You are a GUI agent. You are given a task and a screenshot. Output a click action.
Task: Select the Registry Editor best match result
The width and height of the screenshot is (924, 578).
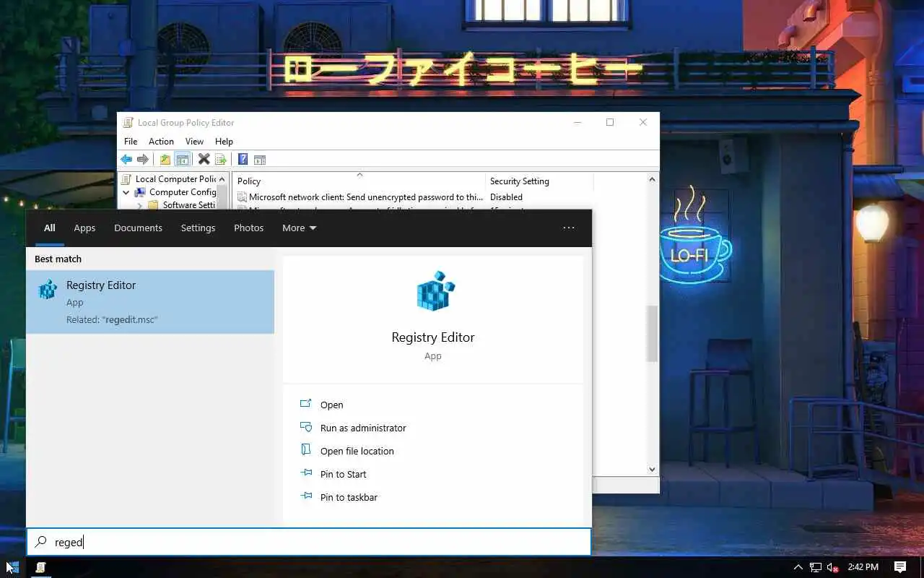pyautogui.click(x=150, y=302)
